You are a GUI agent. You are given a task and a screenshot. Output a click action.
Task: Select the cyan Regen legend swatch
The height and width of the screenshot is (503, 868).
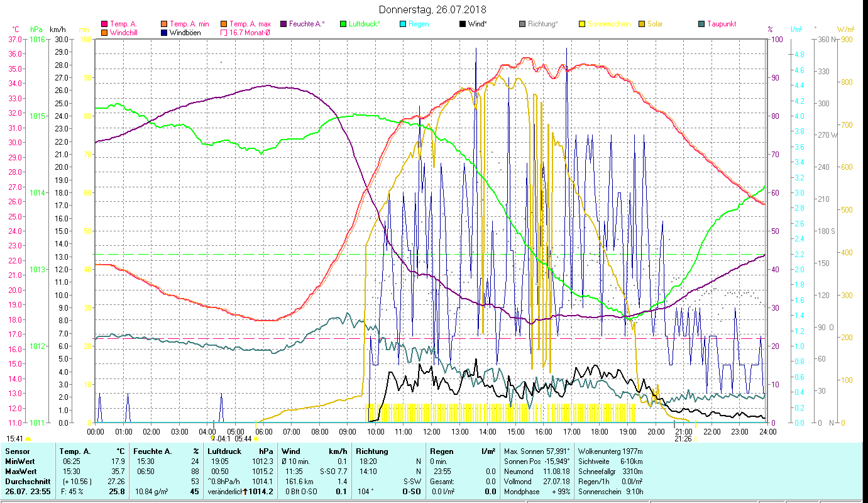click(x=403, y=24)
